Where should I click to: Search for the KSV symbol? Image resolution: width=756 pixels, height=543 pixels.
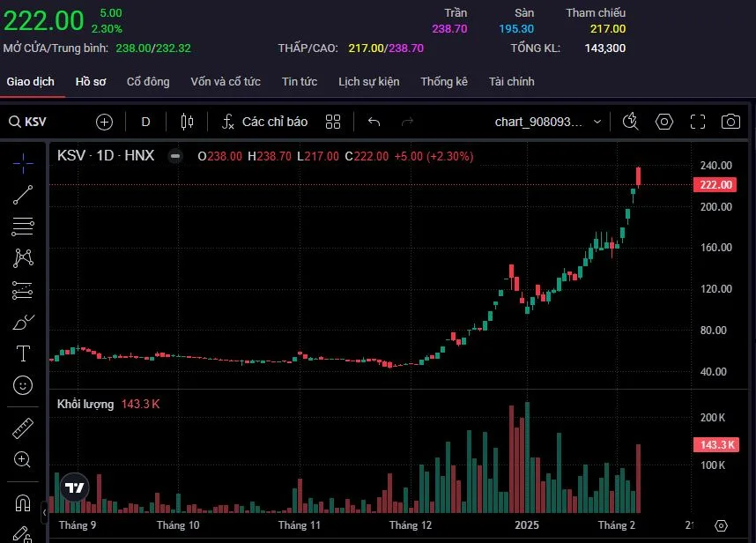(28, 122)
